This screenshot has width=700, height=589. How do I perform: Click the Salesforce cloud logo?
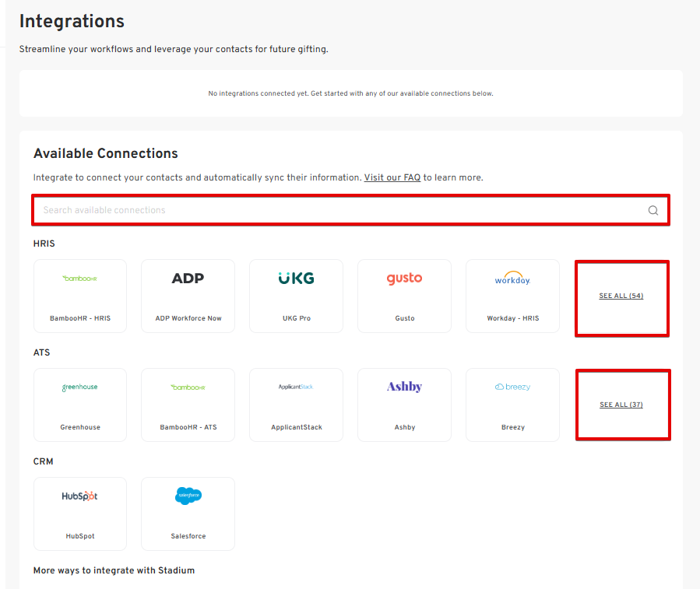[x=188, y=496]
